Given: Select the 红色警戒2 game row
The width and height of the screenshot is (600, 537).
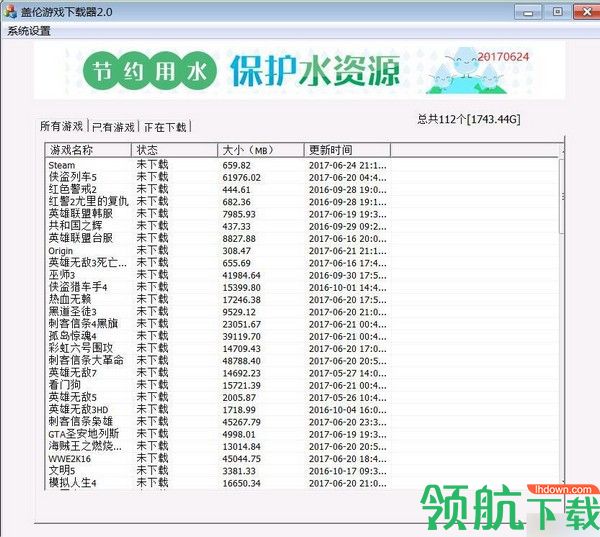Looking at the screenshot, I should coord(302,190).
